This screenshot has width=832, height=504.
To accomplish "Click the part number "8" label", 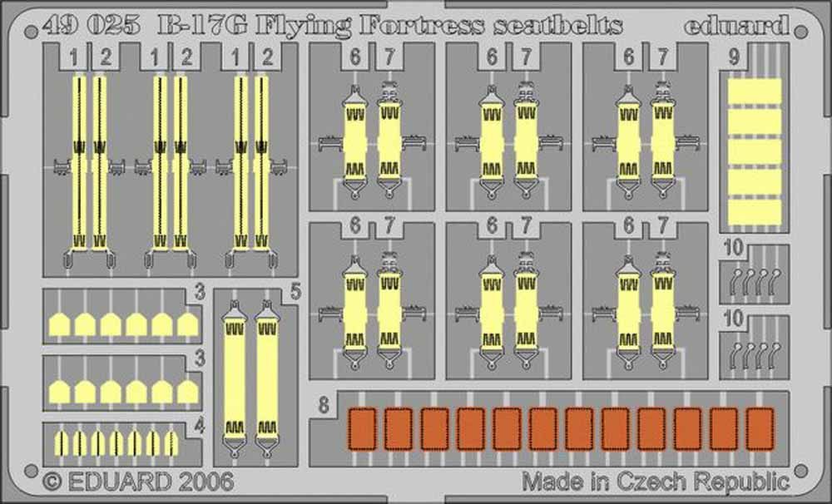I will pos(324,405).
